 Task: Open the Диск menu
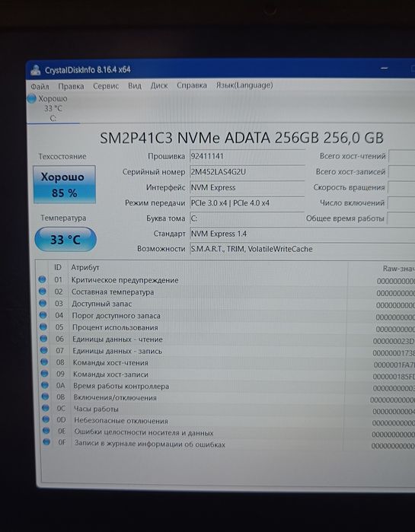[x=159, y=85]
